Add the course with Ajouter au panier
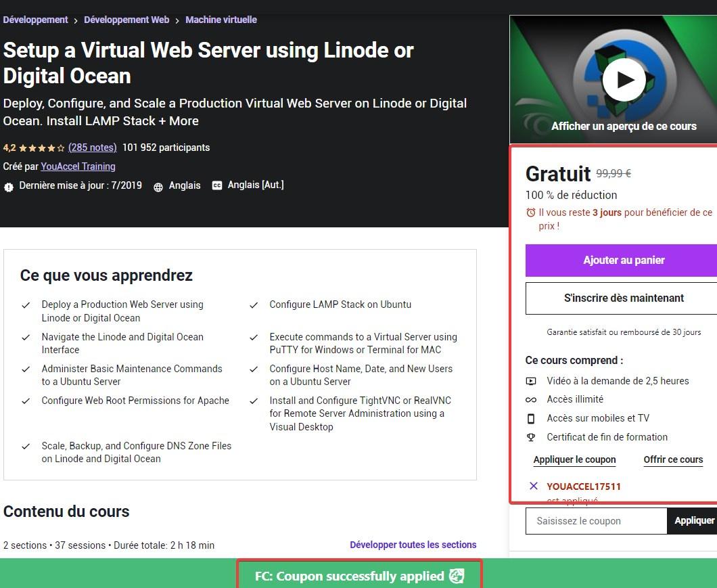Screen dimensions: 717x588 pos(622,261)
